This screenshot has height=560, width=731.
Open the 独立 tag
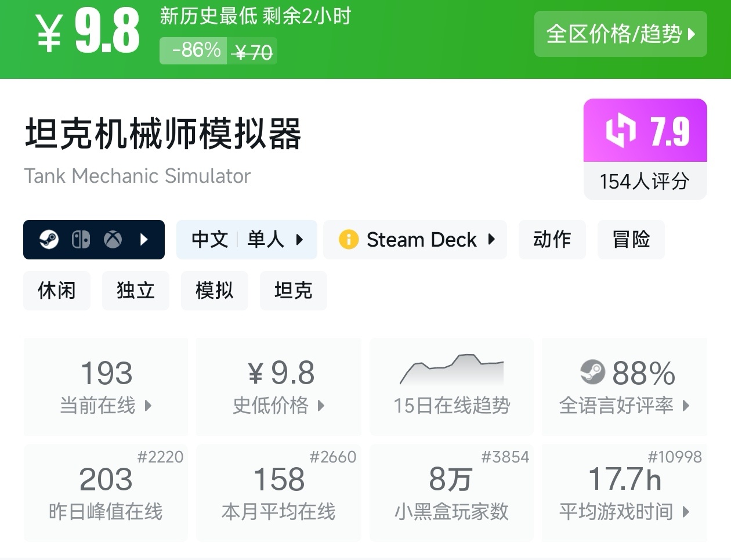coord(135,290)
